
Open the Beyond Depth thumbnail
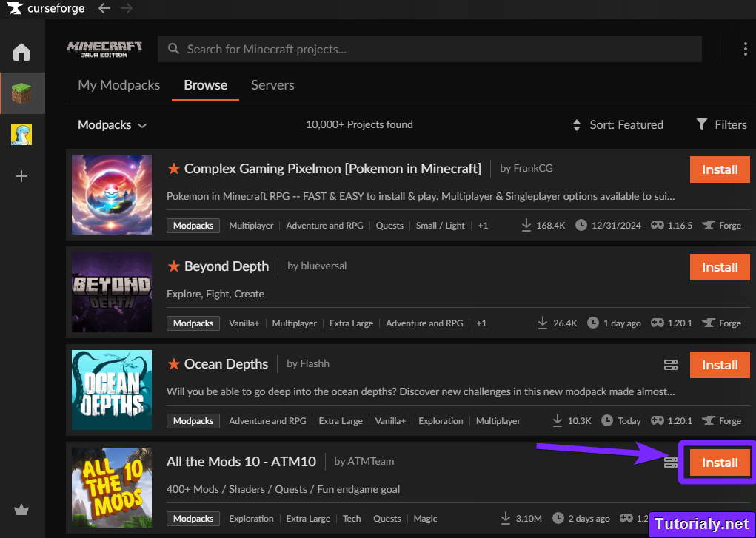pos(112,292)
